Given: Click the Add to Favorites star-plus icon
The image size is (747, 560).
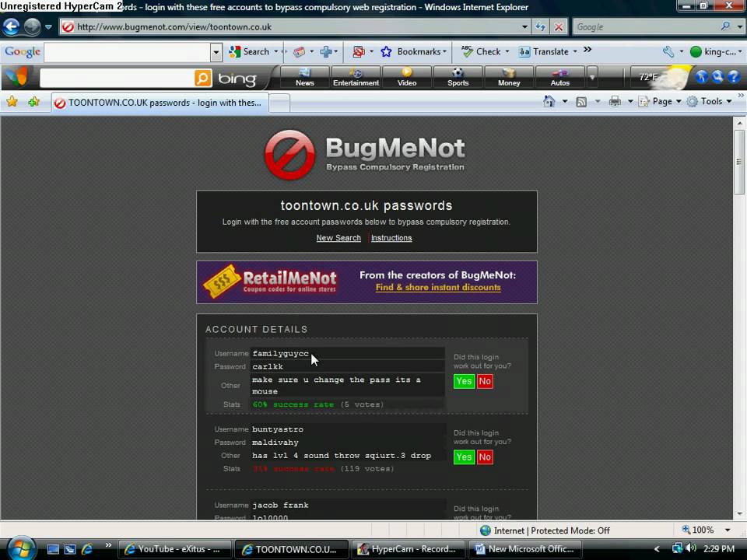Looking at the screenshot, I should click(x=33, y=101).
